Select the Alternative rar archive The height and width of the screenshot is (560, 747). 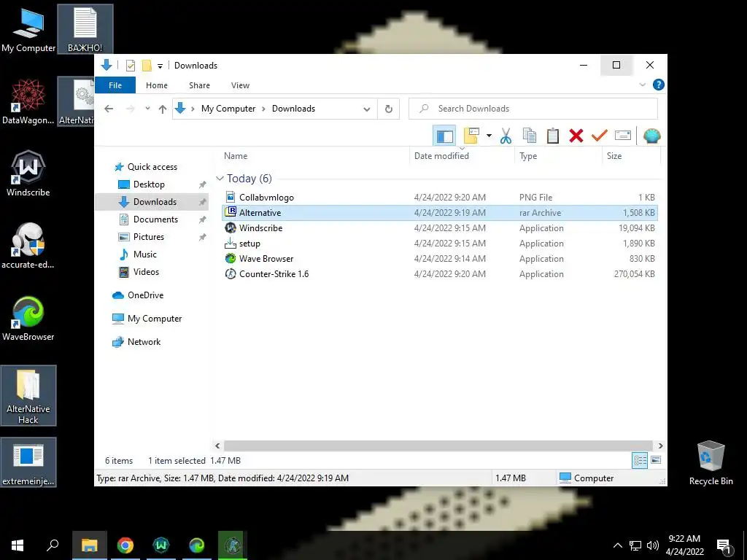click(440, 212)
